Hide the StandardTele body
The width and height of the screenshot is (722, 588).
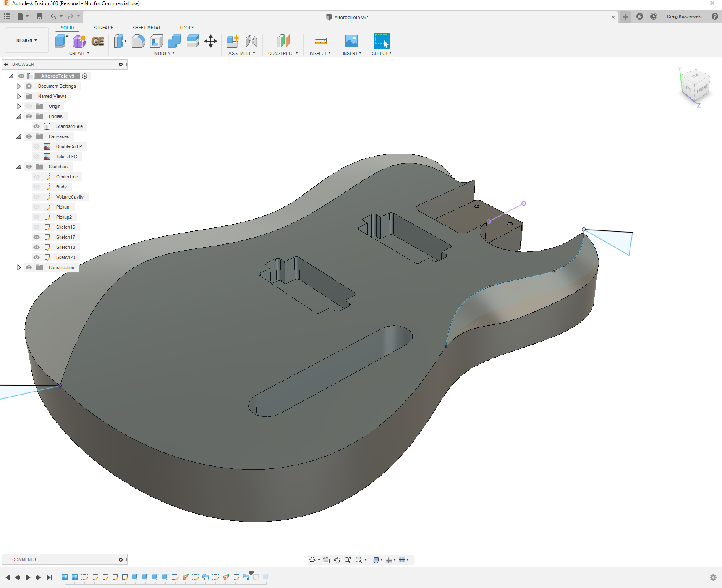click(37, 126)
